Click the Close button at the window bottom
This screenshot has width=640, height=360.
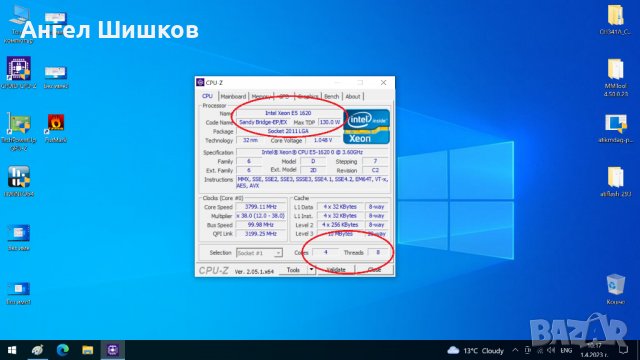[374, 270]
